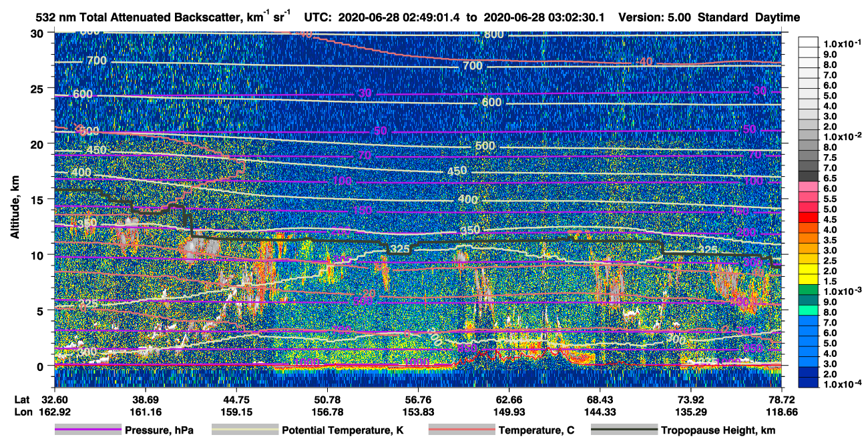This screenshot has width=868, height=445.
Task: Click longitude value '162.92'
Action: 55,412
